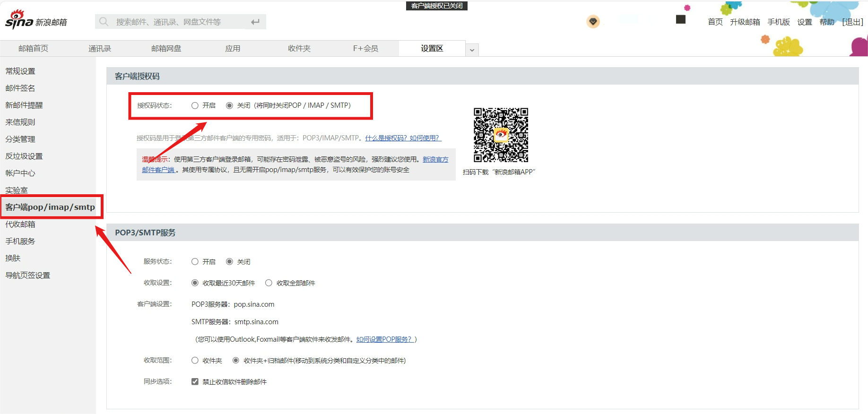Select 收件夹+归档邮件 as 收取范围
The width and height of the screenshot is (868, 414).
pyautogui.click(x=235, y=360)
